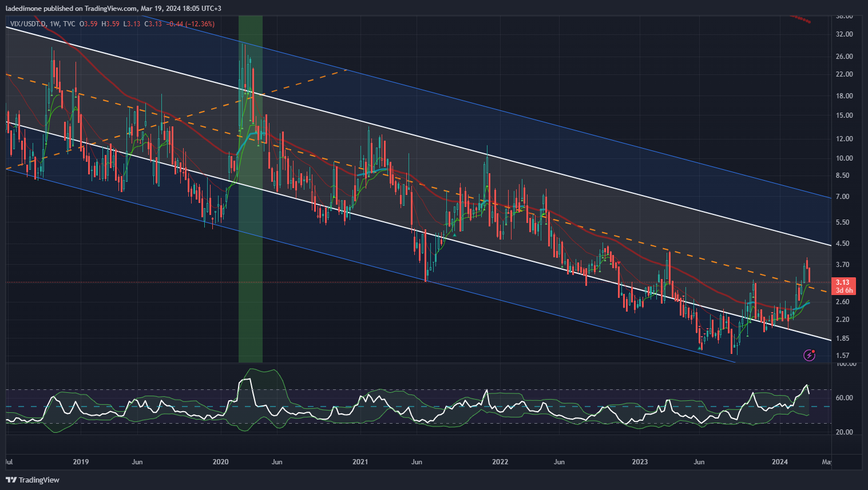Select the green highlighted rectangle at 2020
The height and width of the screenshot is (490, 868).
pos(251,189)
